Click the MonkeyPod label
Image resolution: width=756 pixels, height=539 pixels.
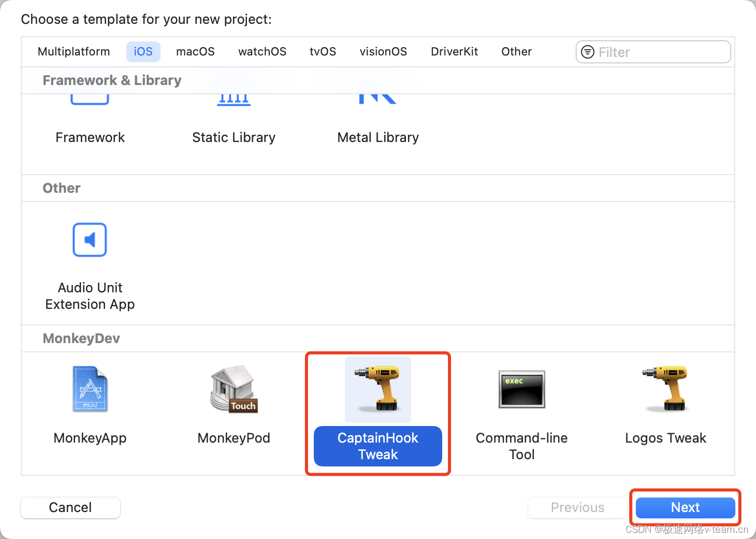234,438
